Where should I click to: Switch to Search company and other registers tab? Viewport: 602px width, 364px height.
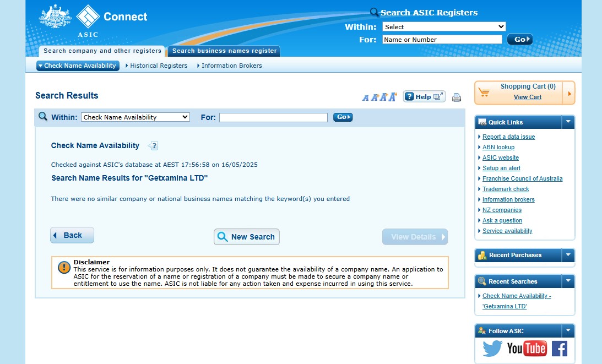point(102,51)
